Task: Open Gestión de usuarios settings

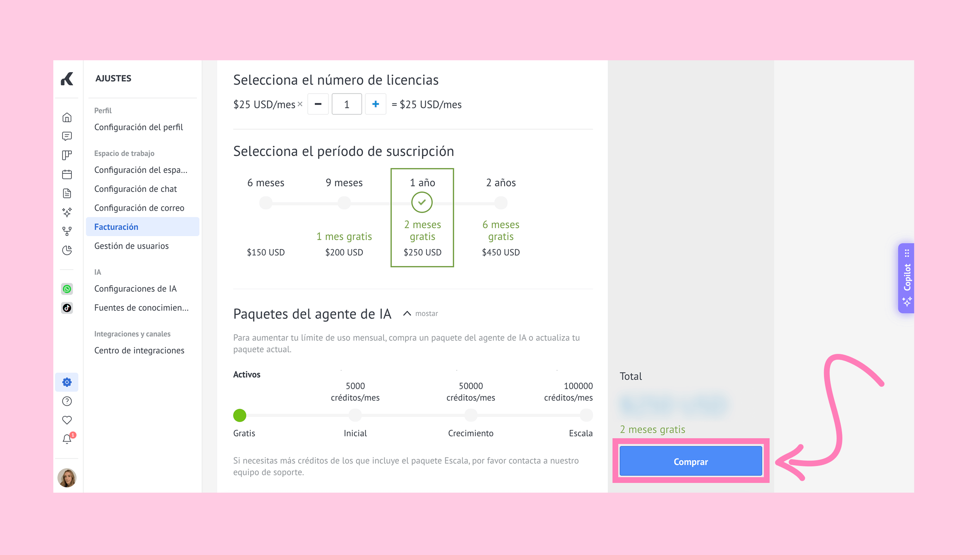Action: [x=132, y=246]
